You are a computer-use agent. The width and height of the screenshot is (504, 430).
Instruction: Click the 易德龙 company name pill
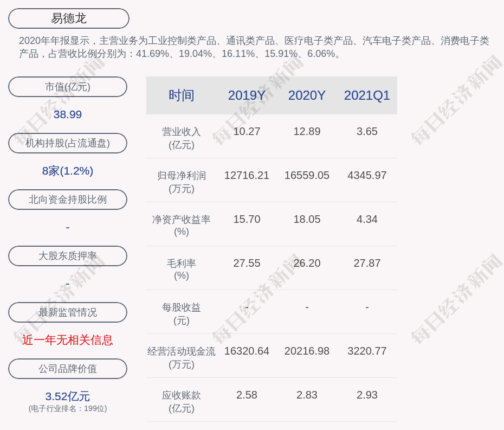[x=69, y=18]
